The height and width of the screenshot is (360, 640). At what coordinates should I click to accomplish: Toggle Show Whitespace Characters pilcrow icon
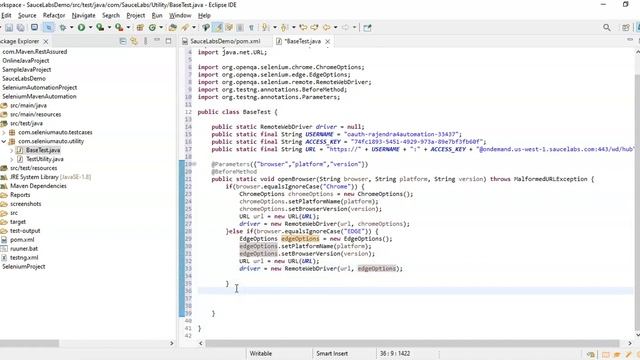[251, 28]
